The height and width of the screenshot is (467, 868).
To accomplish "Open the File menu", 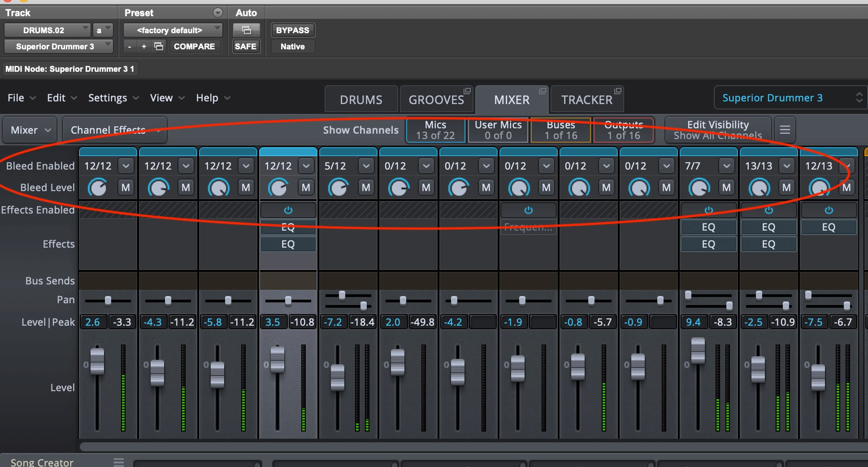I will [x=21, y=98].
